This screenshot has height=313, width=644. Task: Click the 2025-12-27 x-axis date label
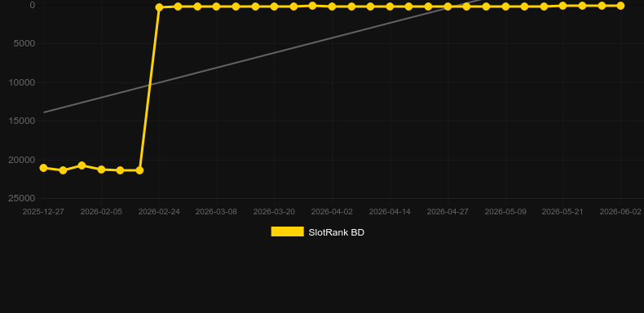tap(43, 212)
